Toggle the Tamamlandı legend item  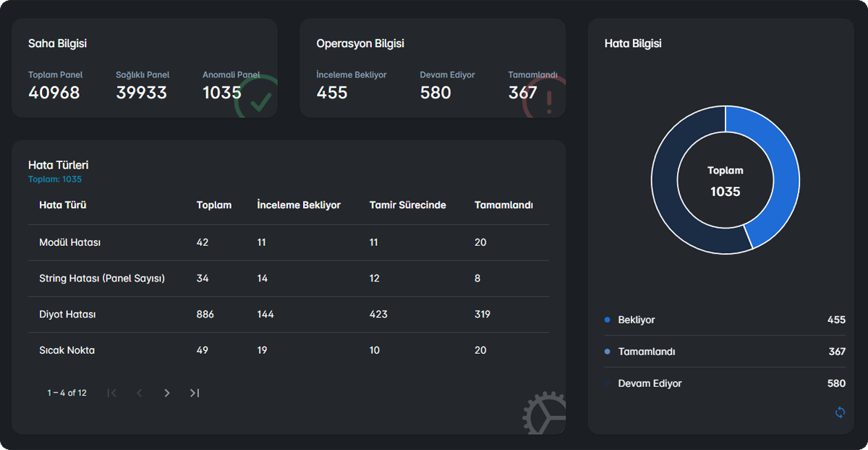pyautogui.click(x=646, y=352)
